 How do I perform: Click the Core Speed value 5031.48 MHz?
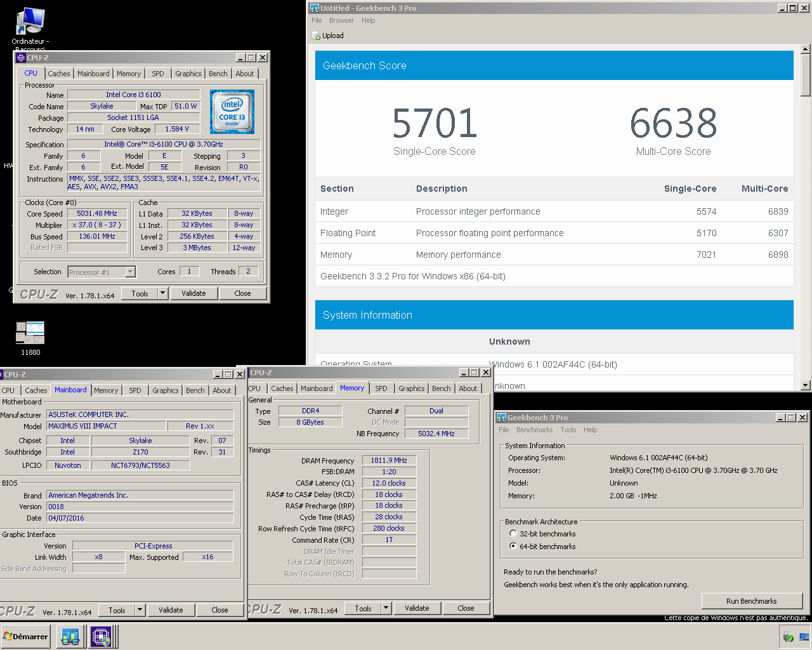[97, 213]
